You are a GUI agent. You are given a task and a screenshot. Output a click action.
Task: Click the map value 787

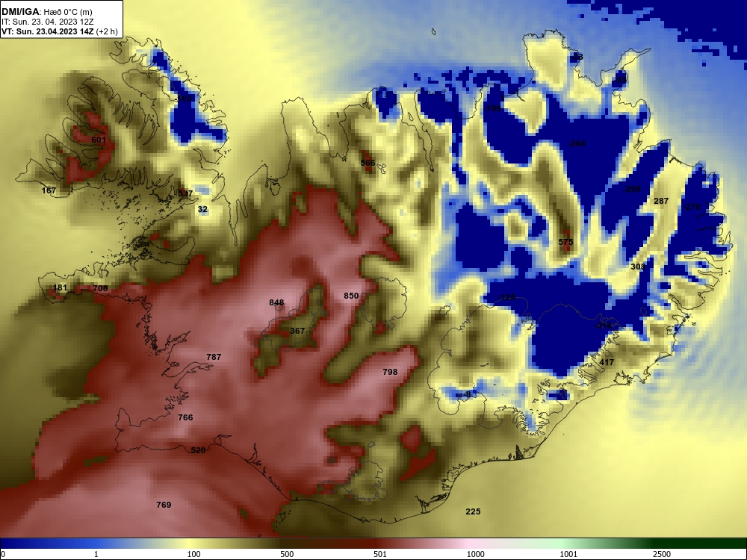[214, 357]
